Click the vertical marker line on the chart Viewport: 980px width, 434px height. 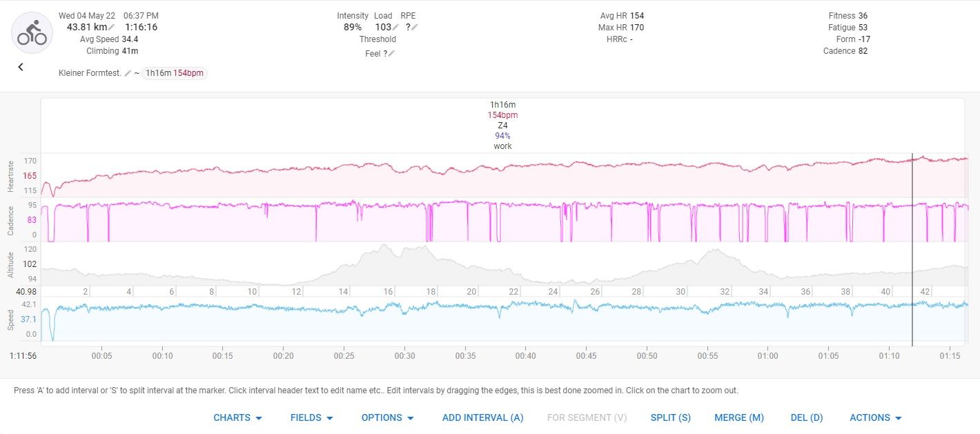[x=912, y=250]
